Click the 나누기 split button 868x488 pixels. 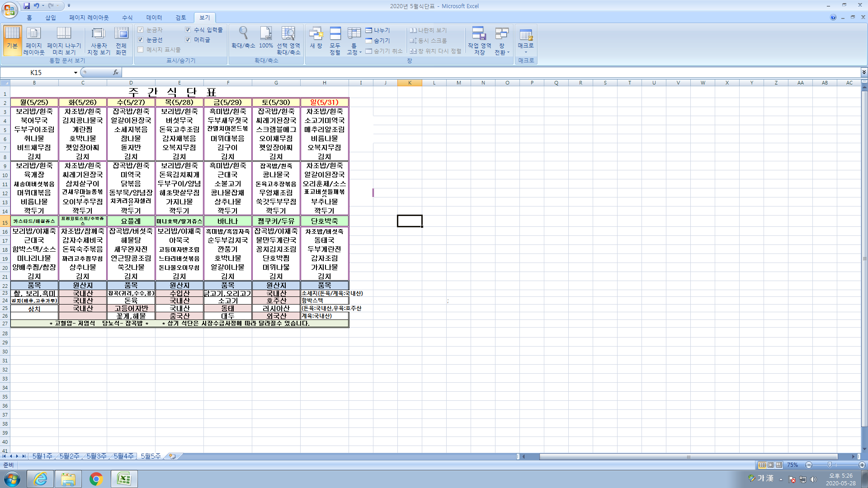[x=378, y=30]
